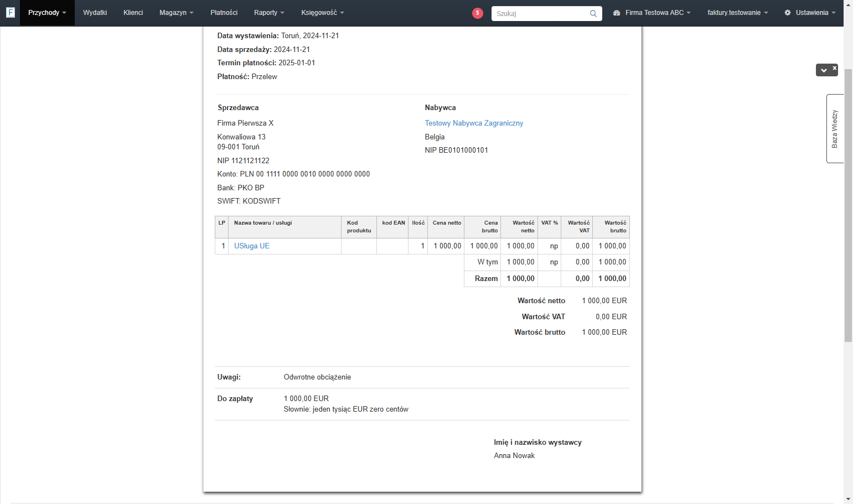Screen dimensions: 853x504
Task: Expand the Magazyn dropdown menu
Action: (177, 13)
